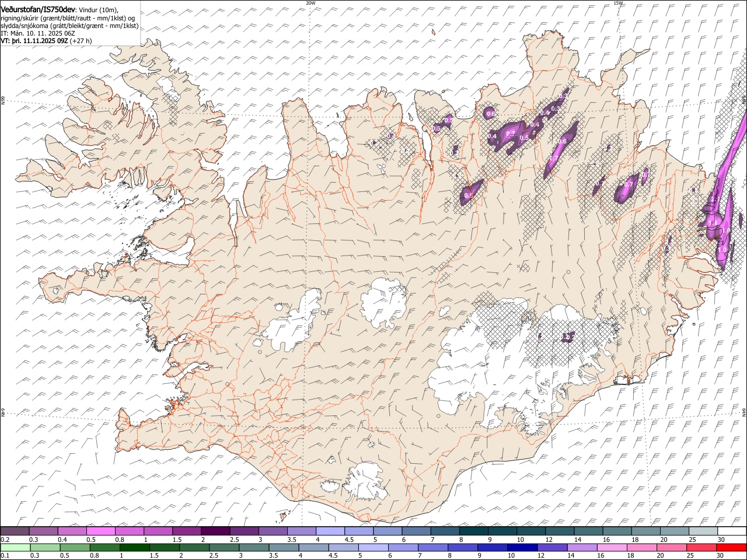Viewport: 747px width, 560px height.
Task: Click the 64N latitude label on the right edge
Action: (744, 412)
